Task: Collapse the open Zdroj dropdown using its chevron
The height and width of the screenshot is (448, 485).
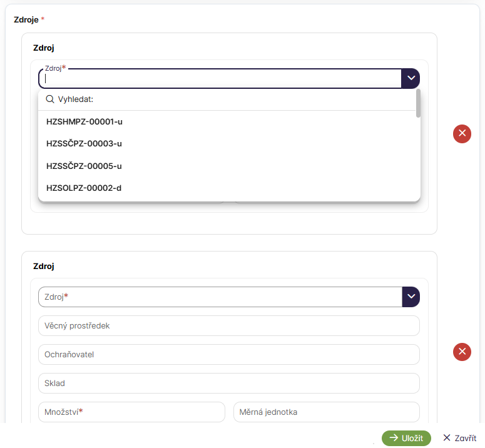Action: [x=411, y=78]
